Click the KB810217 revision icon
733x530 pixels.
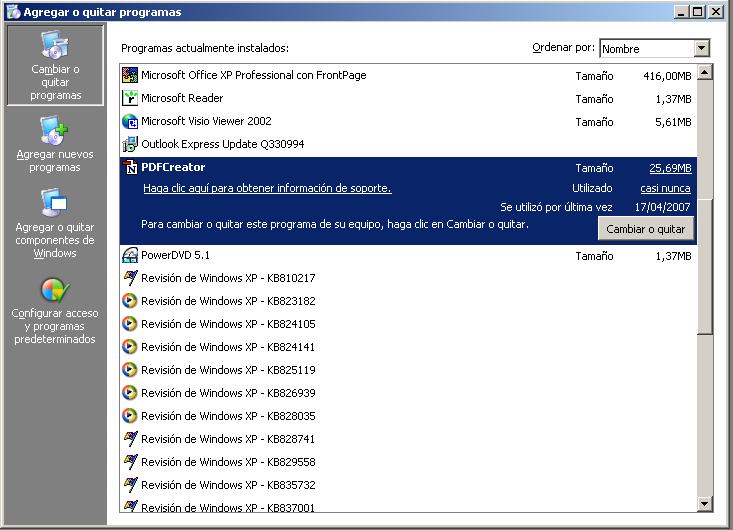click(130, 278)
